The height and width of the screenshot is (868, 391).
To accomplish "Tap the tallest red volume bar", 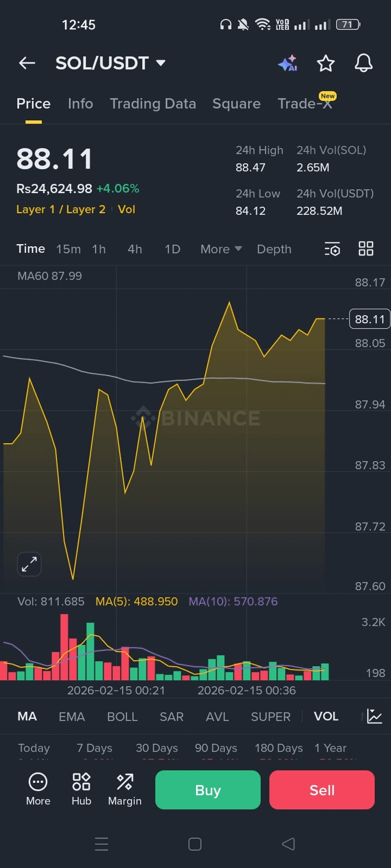I will coord(64,647).
